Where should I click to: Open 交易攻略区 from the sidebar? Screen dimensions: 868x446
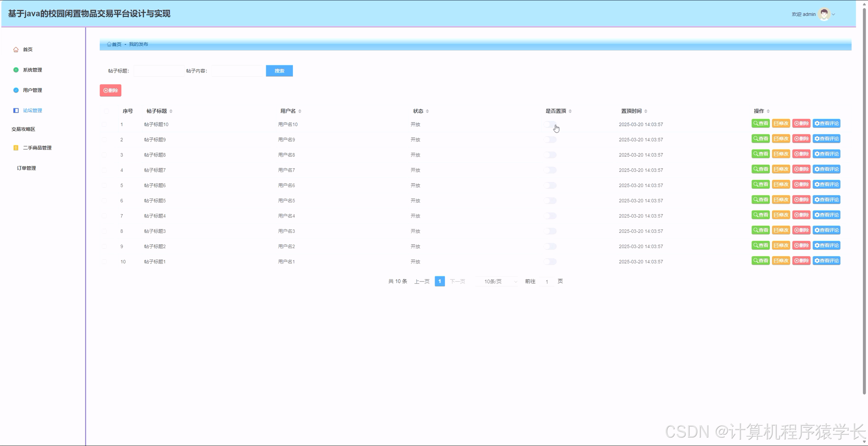pyautogui.click(x=23, y=129)
